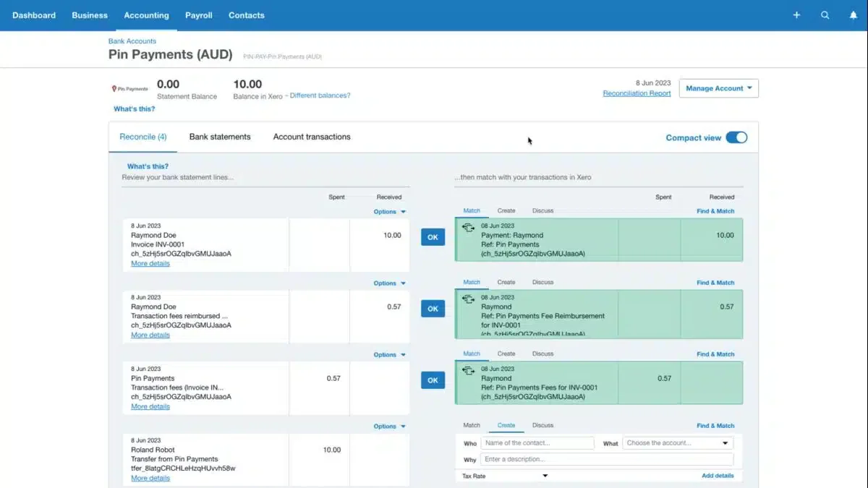The image size is (868, 488).
Task: Open More details for Invoice INV-0001 line
Action: (x=150, y=264)
